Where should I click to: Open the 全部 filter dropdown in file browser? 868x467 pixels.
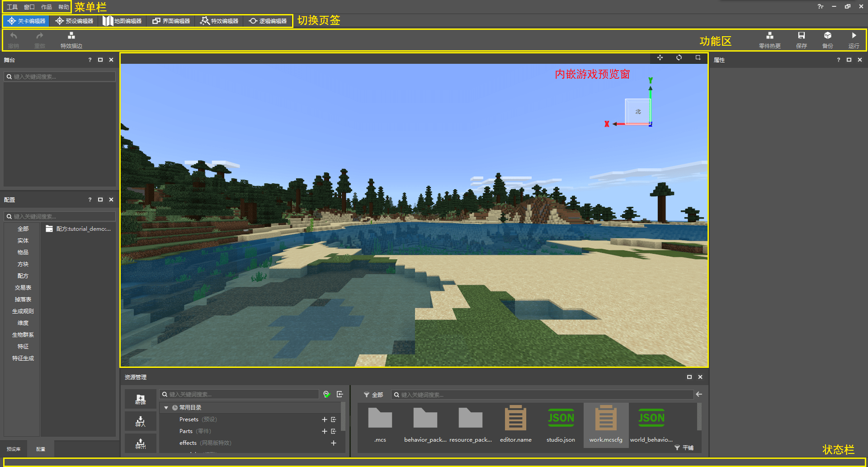374,395
